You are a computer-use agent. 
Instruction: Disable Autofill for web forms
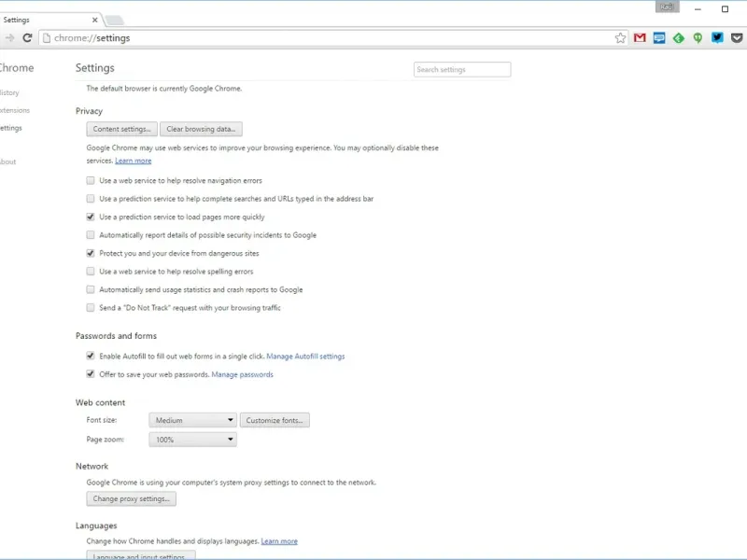(91, 356)
